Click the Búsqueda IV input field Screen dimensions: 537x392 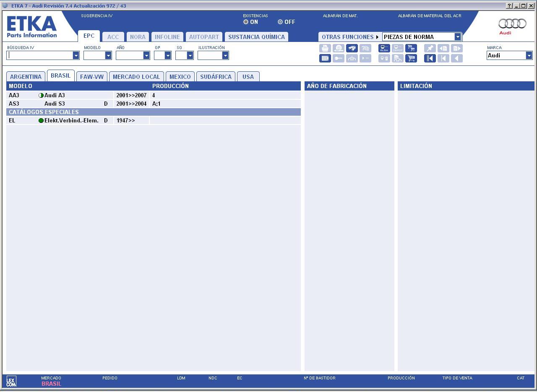40,55
